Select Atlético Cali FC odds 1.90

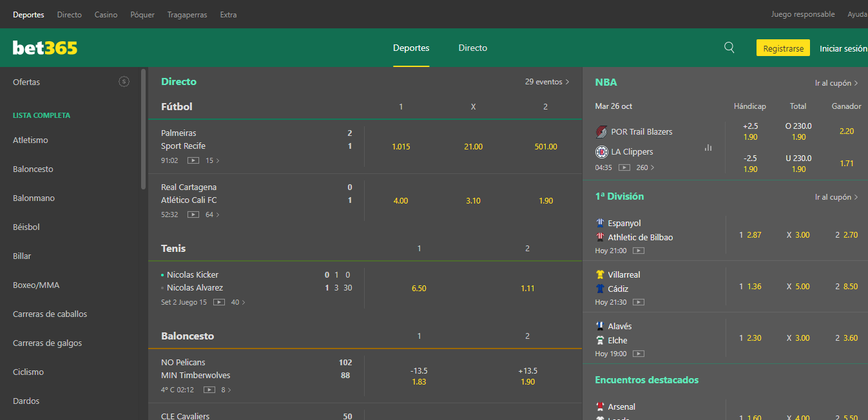[x=546, y=200]
